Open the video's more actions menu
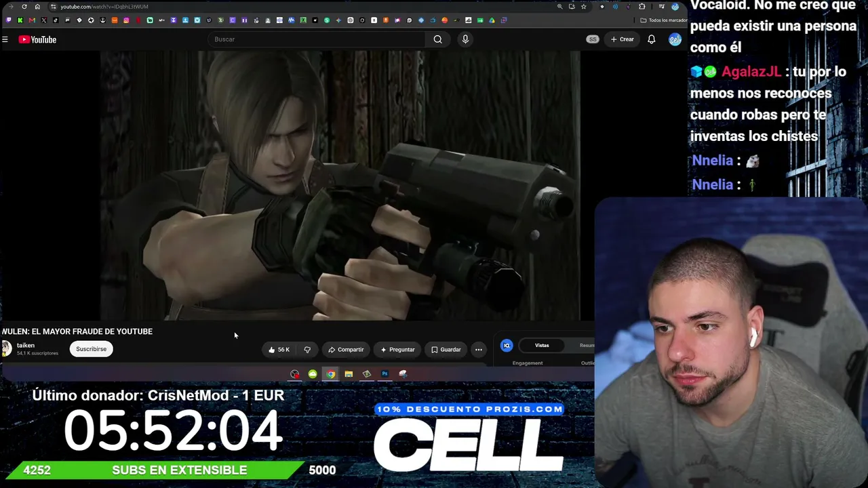This screenshot has height=488, width=868. coord(479,350)
